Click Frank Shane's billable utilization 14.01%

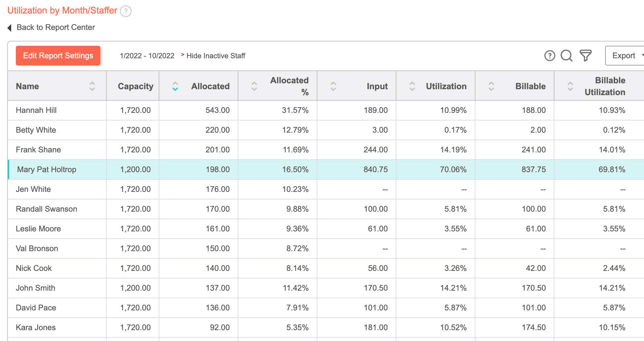coord(612,150)
